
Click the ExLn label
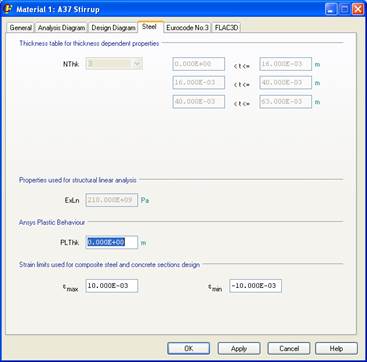point(72,201)
